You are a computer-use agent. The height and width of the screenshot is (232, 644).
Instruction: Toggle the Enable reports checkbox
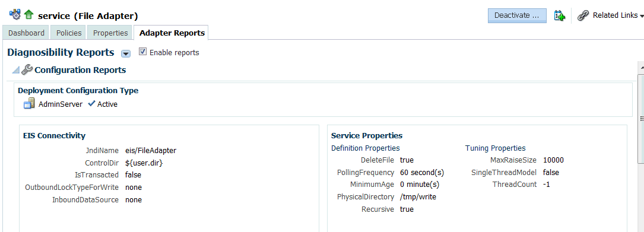click(142, 52)
